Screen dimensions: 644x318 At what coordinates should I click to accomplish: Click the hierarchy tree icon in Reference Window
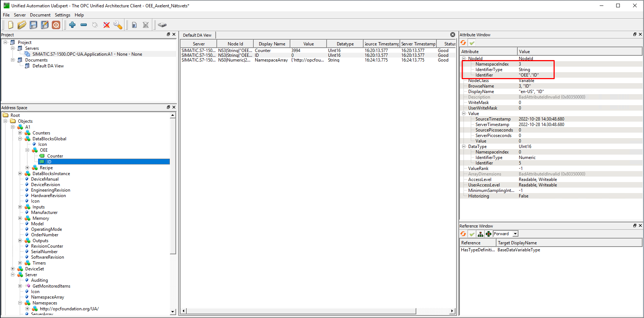point(480,234)
